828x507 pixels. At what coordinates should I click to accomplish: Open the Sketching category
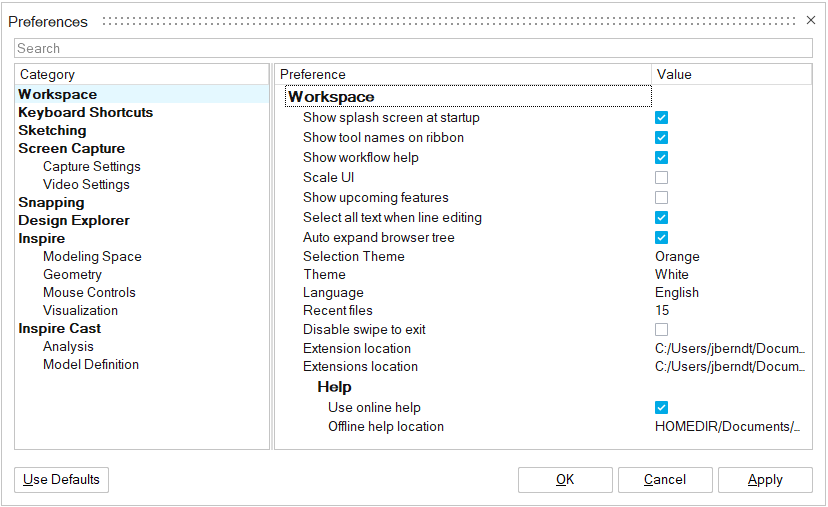(52, 131)
